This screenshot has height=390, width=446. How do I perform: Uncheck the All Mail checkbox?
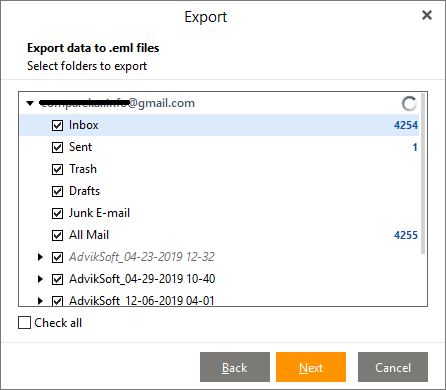click(57, 235)
